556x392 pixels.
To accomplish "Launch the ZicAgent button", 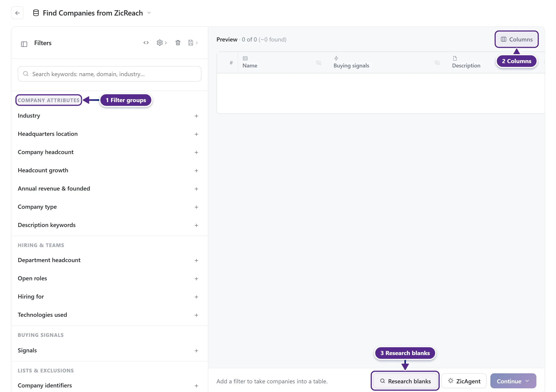I will [464, 381].
